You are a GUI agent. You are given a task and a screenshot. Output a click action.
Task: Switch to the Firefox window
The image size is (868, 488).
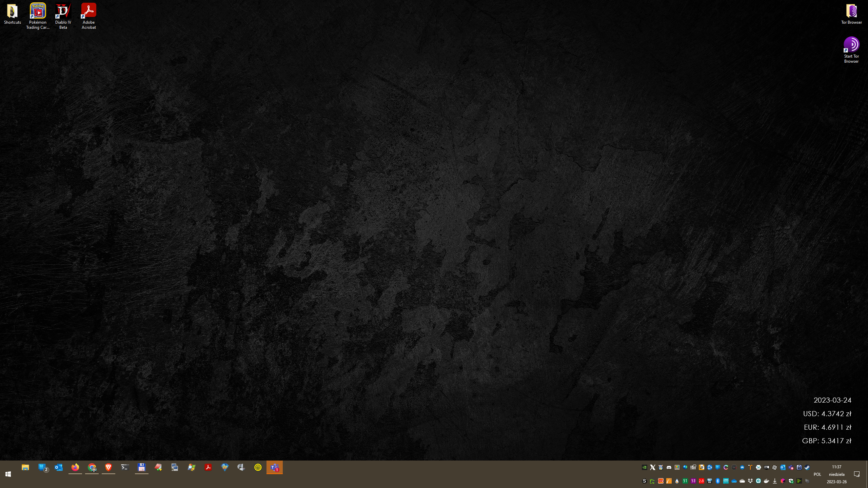pos(75,468)
